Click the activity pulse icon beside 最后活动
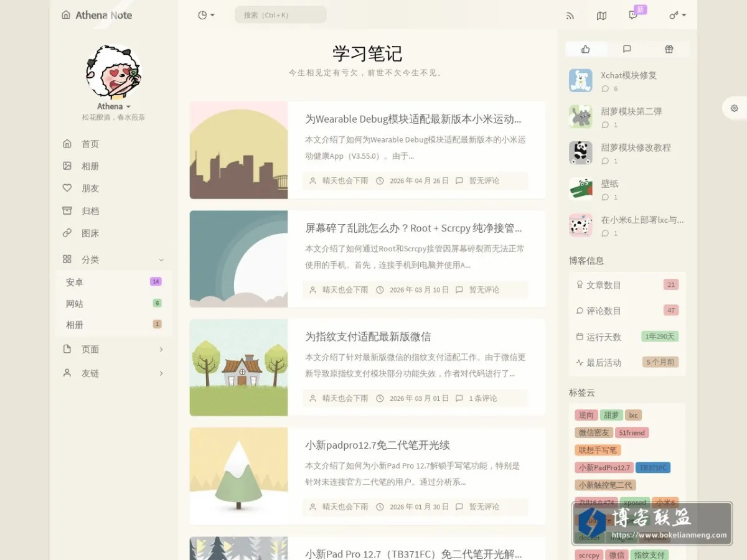Image resolution: width=747 pixels, height=560 pixels. click(580, 363)
